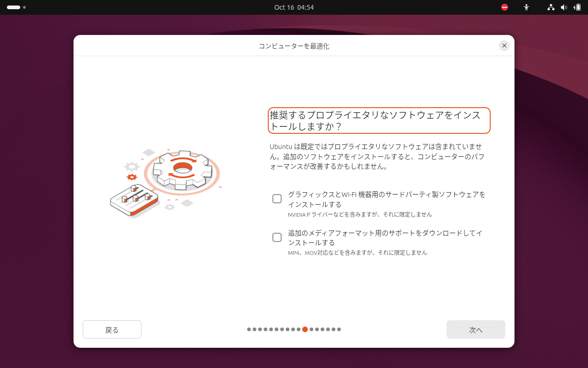Viewport: 588px width, 368px height.
Task: Click the heading 推奨するプロプライエタリなソフトウェア
Action: 379,121
